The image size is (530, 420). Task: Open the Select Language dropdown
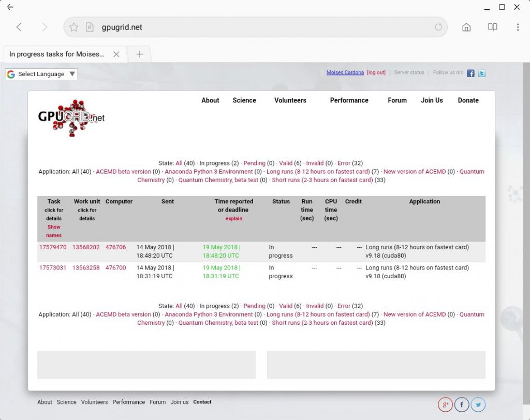[x=41, y=74]
